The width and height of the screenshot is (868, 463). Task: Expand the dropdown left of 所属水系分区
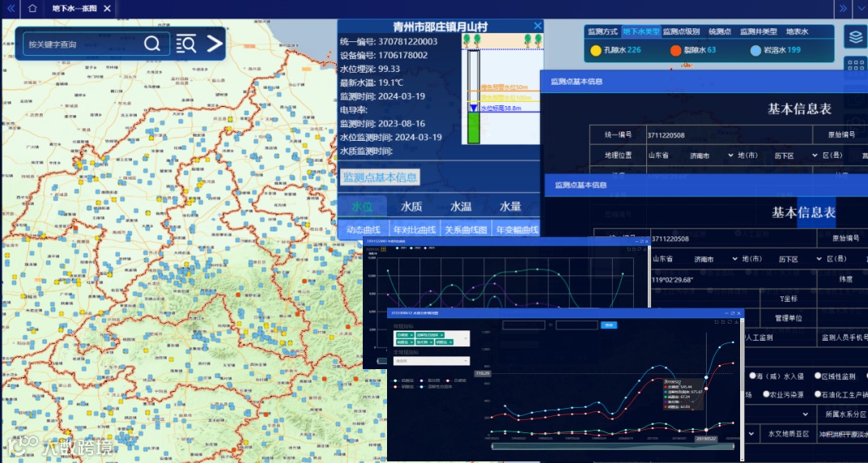coord(805,414)
